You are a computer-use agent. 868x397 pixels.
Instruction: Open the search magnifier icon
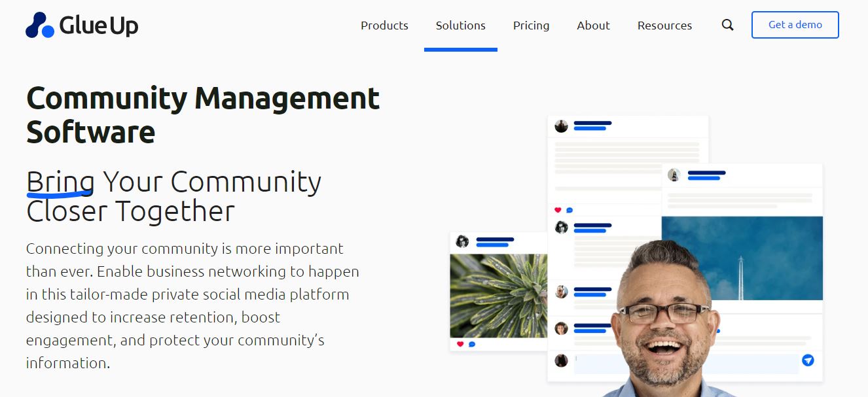[727, 26]
